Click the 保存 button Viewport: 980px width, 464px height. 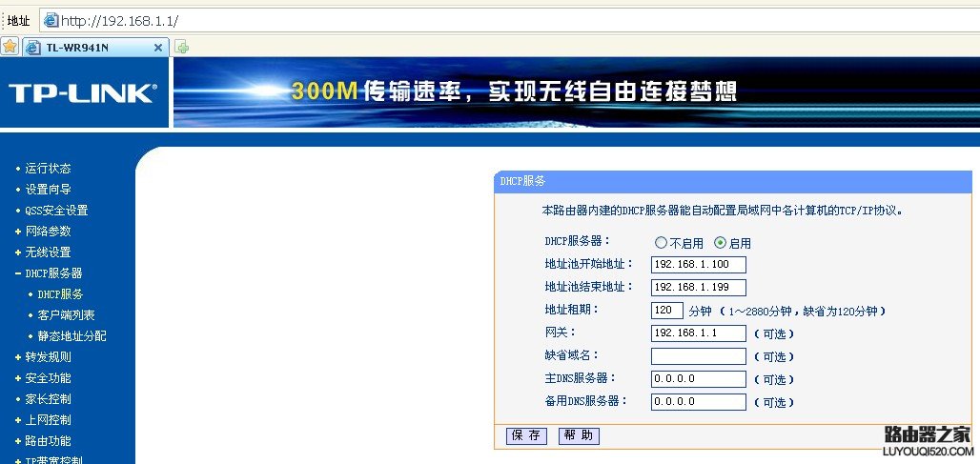(x=526, y=435)
